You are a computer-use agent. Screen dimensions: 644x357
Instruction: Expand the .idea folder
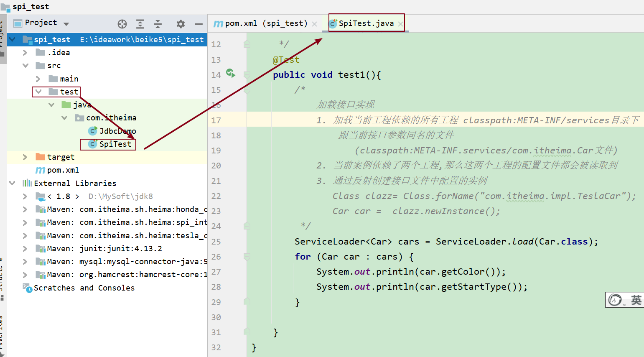[x=25, y=53]
